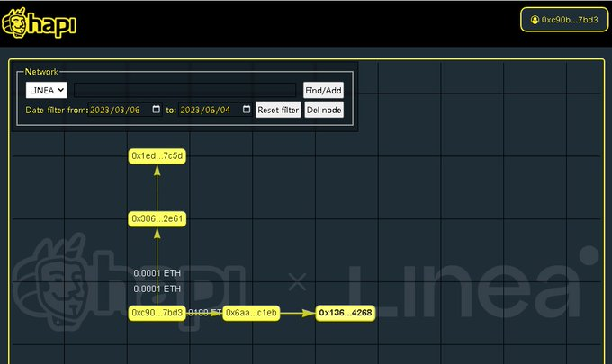Viewport: 612px width, 364px height.
Task: Click the hapi logo in the header
Action: [39, 23]
